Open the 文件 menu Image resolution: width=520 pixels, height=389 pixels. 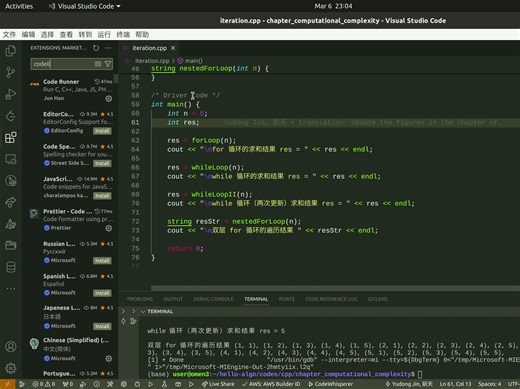9,34
